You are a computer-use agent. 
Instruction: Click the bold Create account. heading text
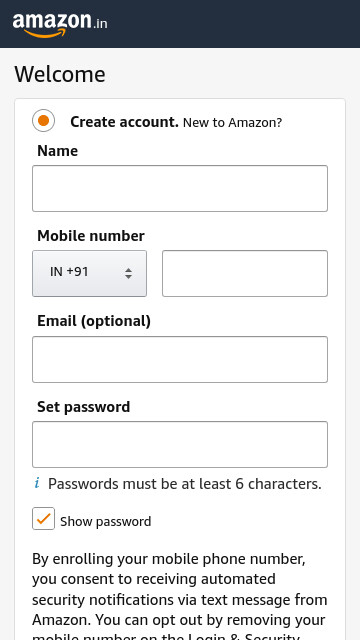coord(124,122)
